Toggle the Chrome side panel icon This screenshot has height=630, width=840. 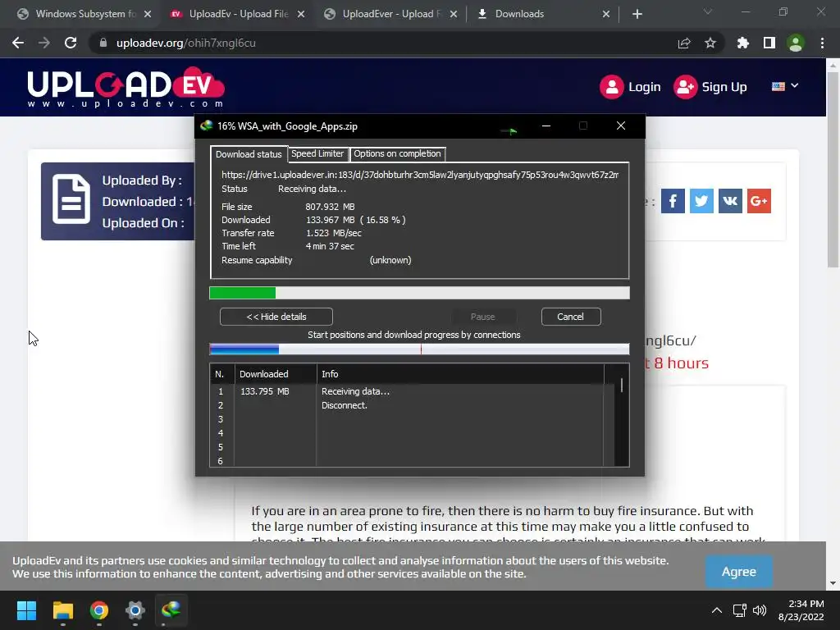769,43
